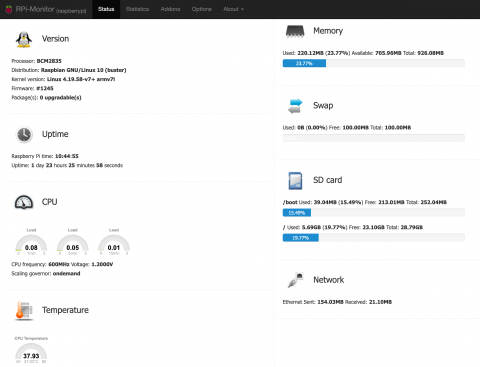Viewport: 480px width, 367px height.
Task: Click the RPi-Monitor brand link
Action: point(51,9)
